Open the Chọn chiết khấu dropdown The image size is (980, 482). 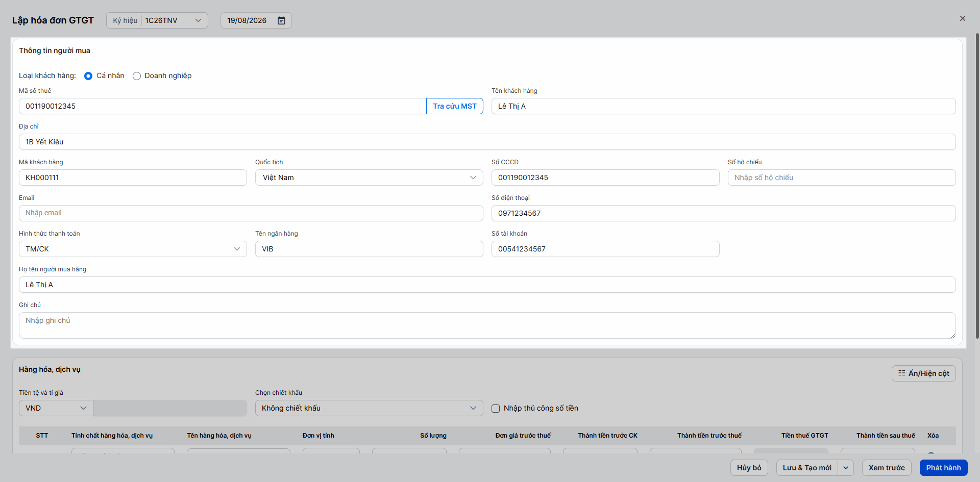click(x=369, y=408)
